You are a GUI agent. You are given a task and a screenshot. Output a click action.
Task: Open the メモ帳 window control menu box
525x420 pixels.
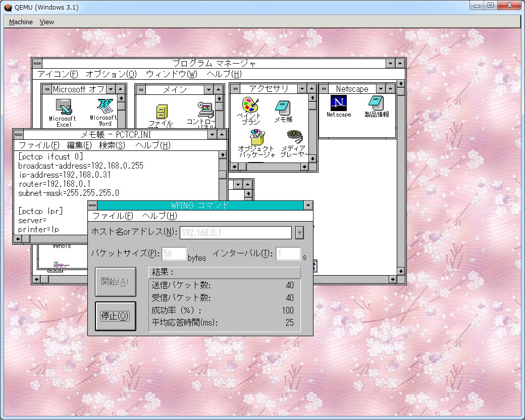19,135
